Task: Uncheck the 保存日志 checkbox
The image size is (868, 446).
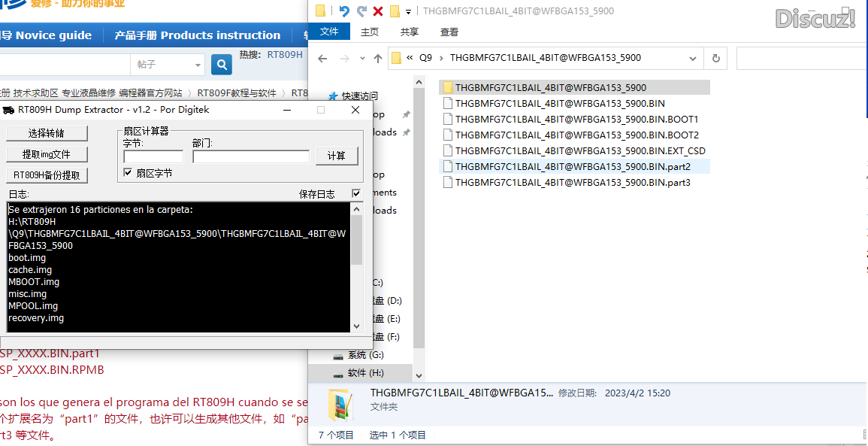Action: click(356, 194)
